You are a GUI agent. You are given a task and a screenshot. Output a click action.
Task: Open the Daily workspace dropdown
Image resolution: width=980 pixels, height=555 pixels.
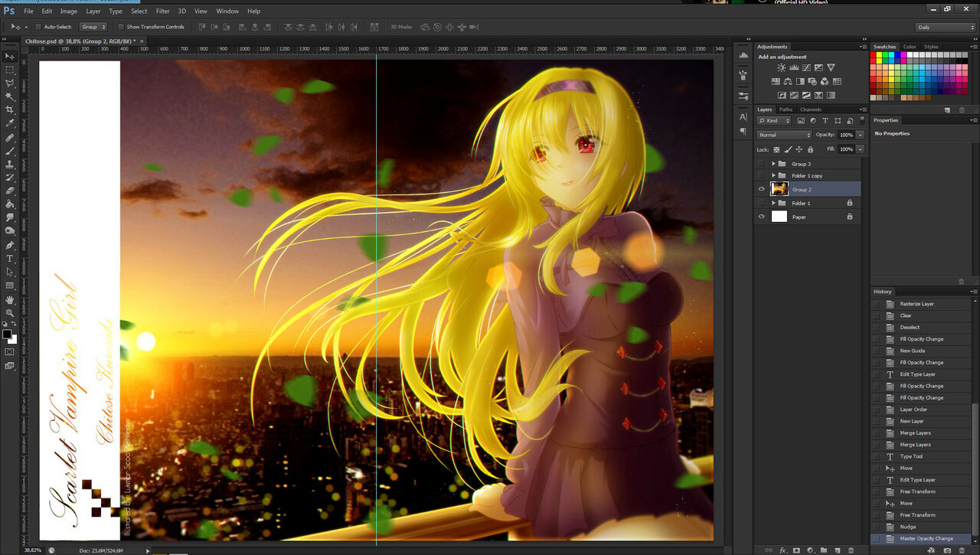[x=946, y=28]
